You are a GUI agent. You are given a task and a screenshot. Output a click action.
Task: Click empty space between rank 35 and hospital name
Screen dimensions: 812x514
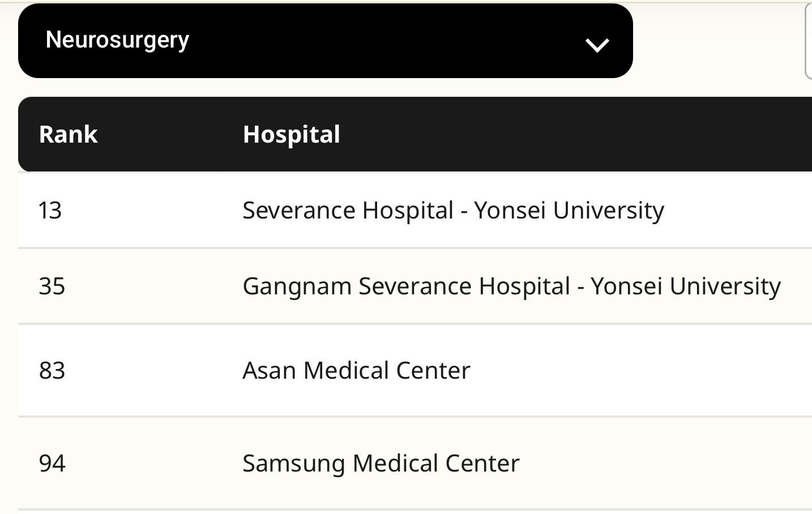pos(153,286)
